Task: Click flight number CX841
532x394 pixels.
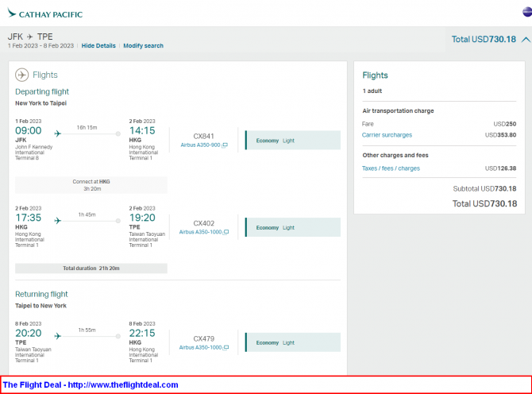Action: point(203,136)
